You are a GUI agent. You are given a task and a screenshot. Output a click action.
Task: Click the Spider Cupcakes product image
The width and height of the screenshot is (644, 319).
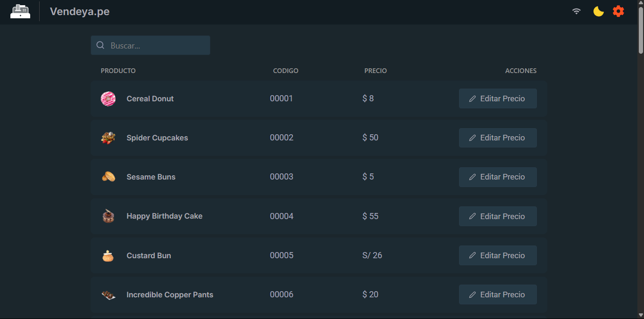(108, 138)
